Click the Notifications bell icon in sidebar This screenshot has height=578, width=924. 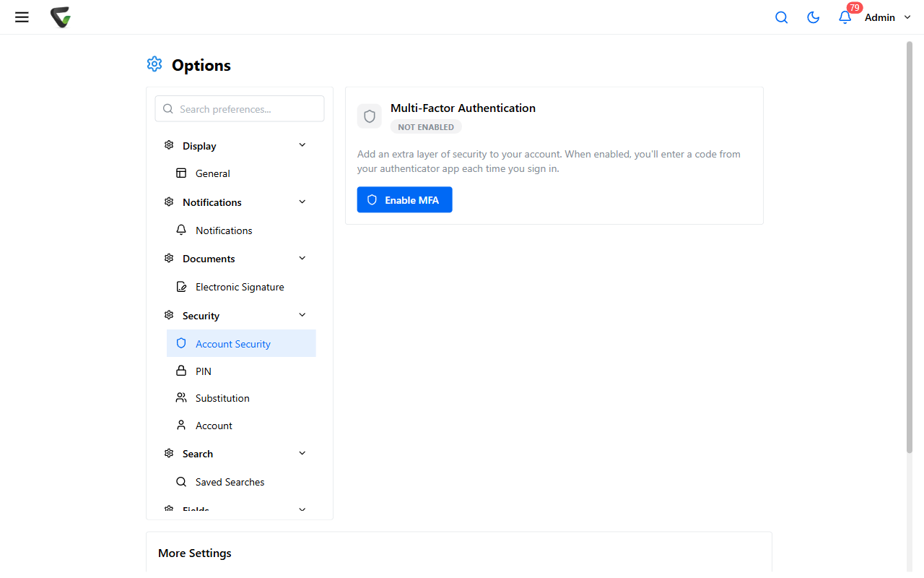tap(181, 230)
